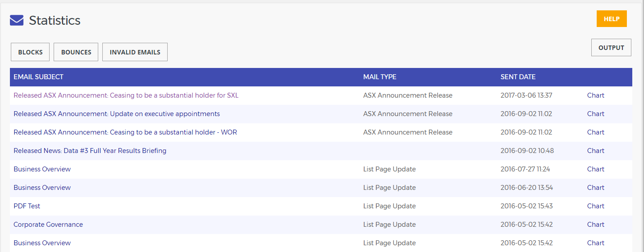
Task: Open Data #3 Full Year Results Briefing
Action: [x=90, y=151]
